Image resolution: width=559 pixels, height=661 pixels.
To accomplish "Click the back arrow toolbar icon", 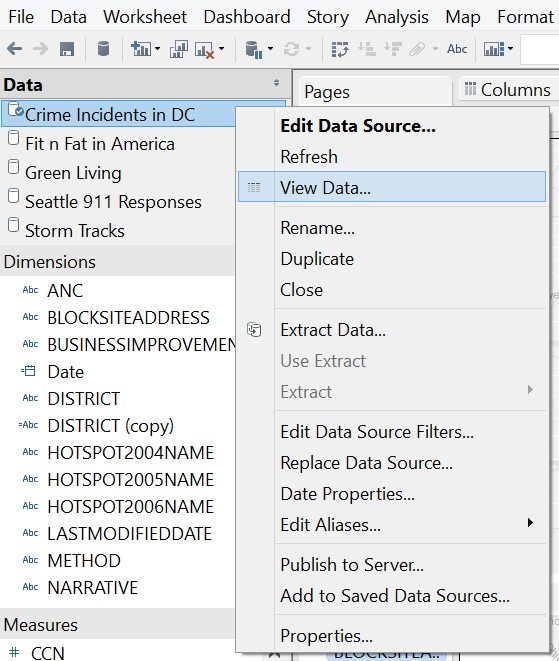I will (x=15, y=49).
